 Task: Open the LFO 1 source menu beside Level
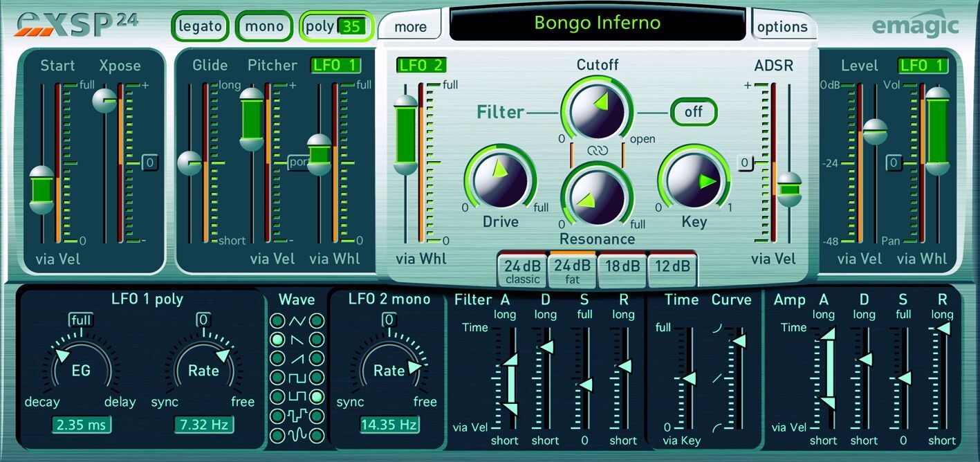(923, 65)
